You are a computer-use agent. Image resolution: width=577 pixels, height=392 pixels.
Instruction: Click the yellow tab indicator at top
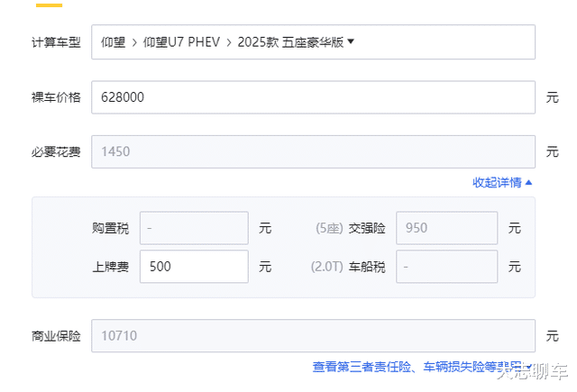(48, 4)
